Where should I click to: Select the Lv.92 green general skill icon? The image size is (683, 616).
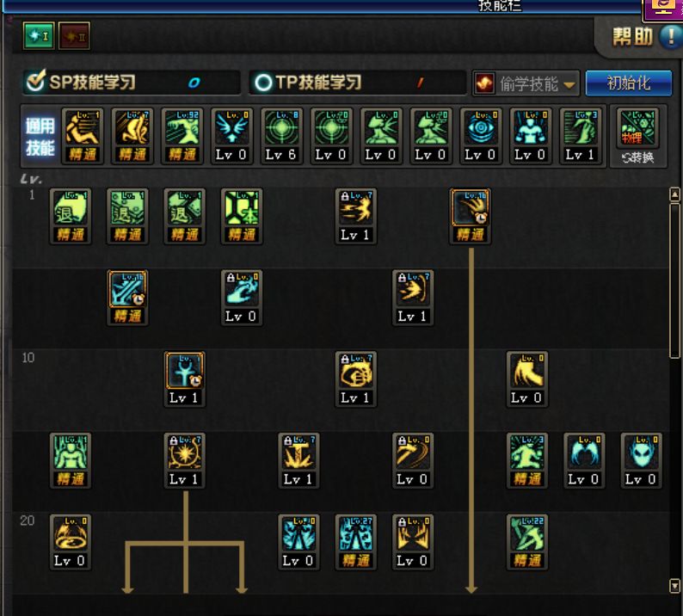tap(182, 127)
